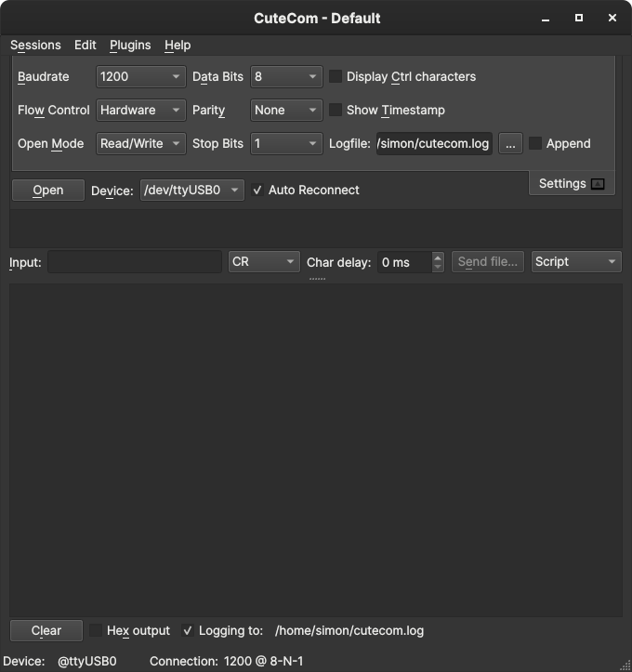632x672 pixels.
Task: Increase Char delay with the up arrow
Action: pos(438,257)
